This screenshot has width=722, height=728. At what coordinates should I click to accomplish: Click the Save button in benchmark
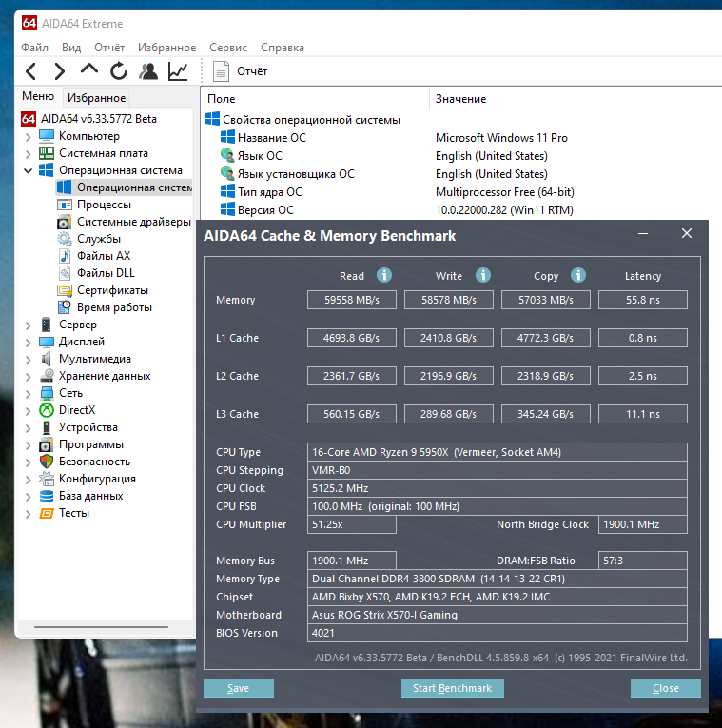[x=239, y=688]
